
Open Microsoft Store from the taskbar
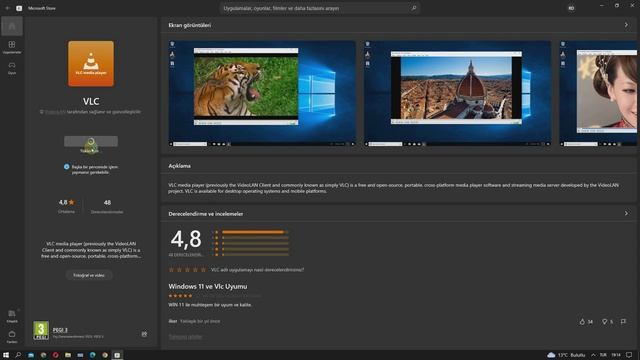pos(117,355)
